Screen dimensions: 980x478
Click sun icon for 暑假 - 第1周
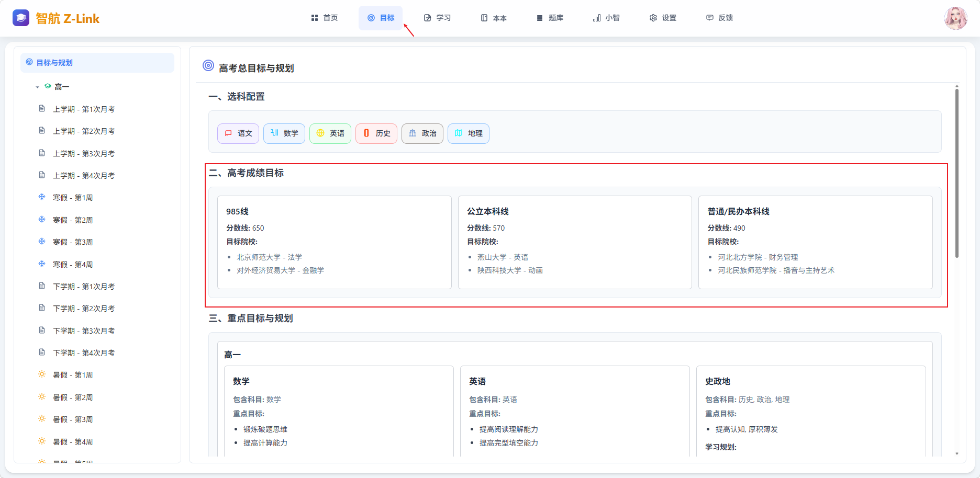pos(42,374)
